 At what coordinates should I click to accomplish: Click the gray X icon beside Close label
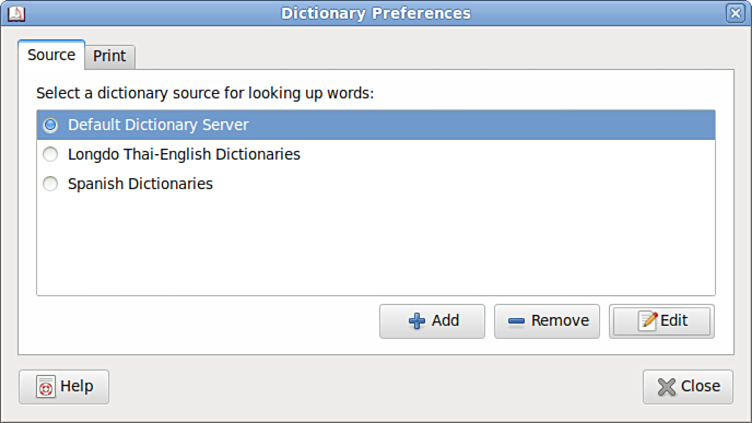(666, 387)
